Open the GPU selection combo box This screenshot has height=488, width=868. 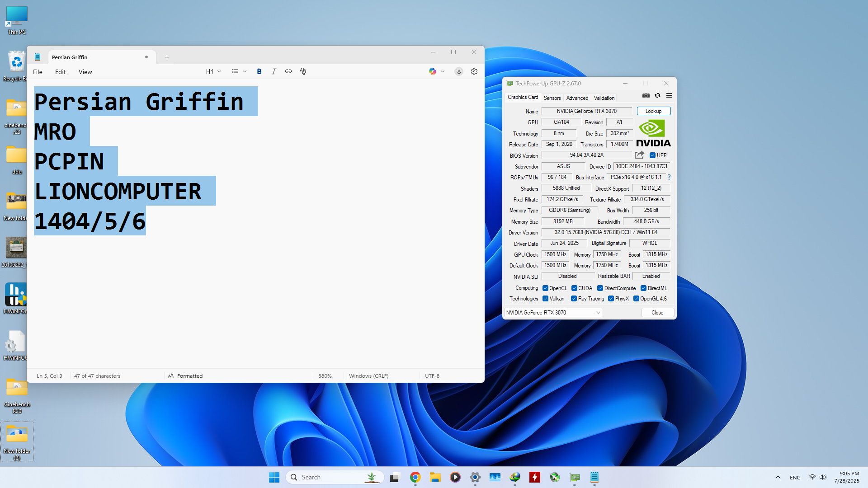pyautogui.click(x=553, y=313)
